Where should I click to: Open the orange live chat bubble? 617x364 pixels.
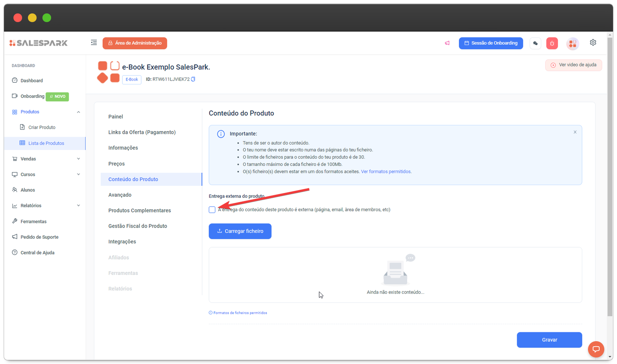(596, 349)
